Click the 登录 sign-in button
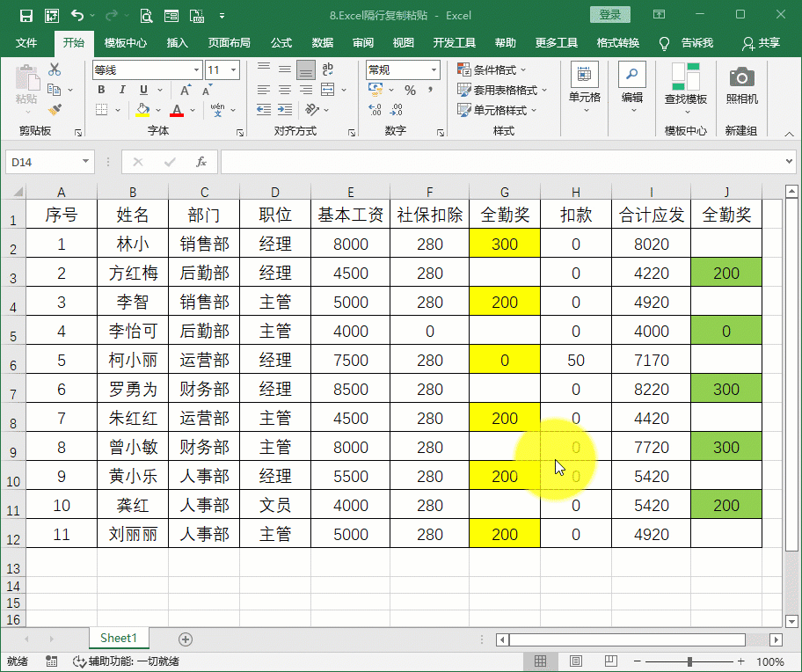The height and width of the screenshot is (672, 802). point(609,15)
